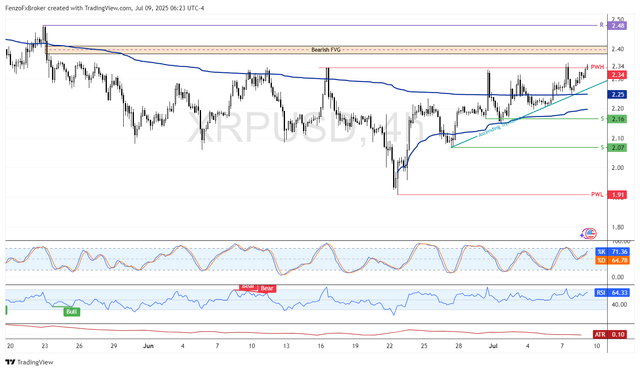The height and width of the screenshot is (371, 640).
Task: Click the Jun date on time axis
Action: point(149,346)
